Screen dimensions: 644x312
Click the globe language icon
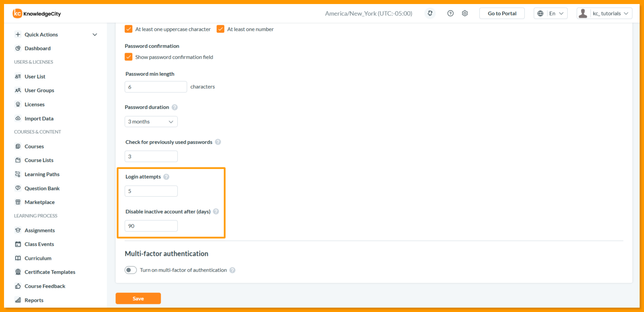click(x=540, y=13)
